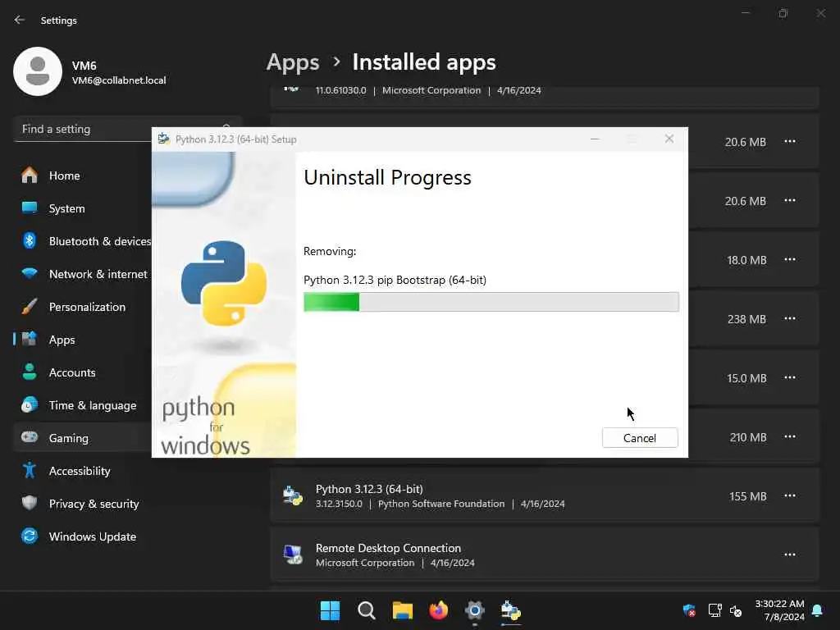Close the Python Setup dialog
The width and height of the screenshot is (840, 630).
click(x=669, y=139)
